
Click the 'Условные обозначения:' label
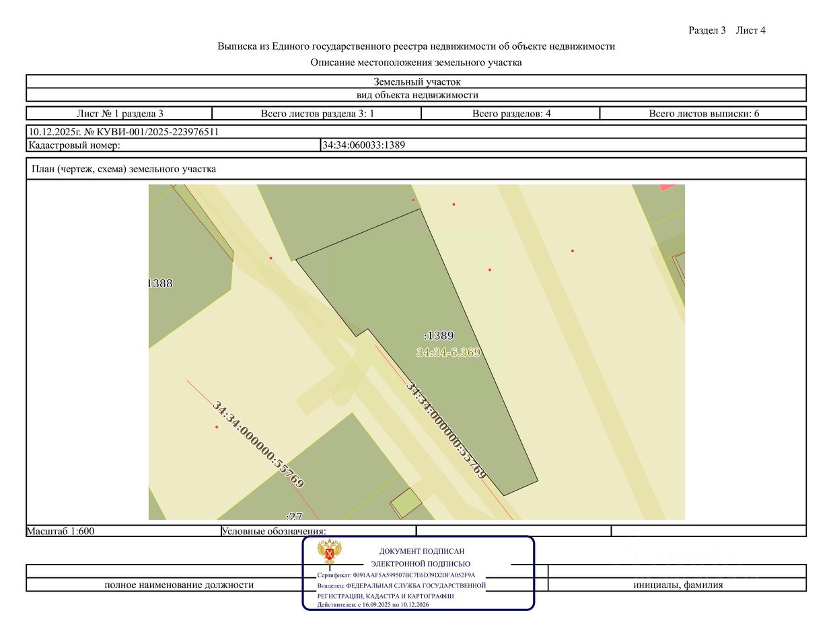coord(274,531)
